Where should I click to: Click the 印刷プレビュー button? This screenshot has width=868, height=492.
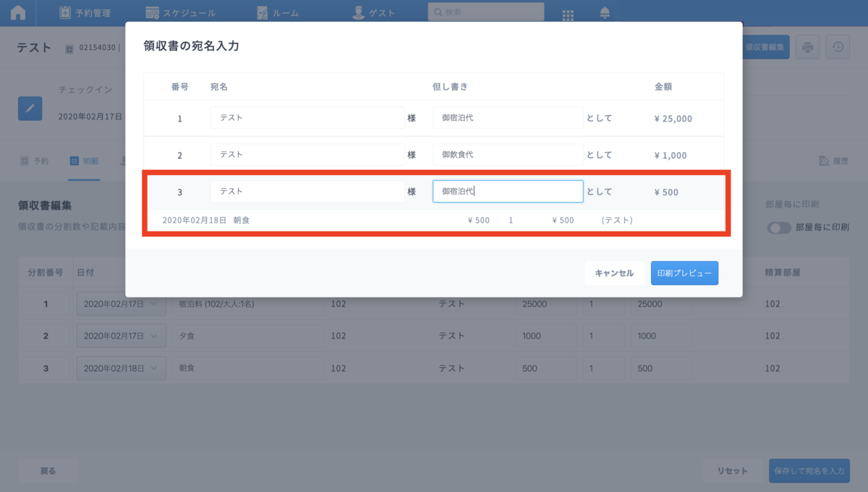tap(684, 273)
